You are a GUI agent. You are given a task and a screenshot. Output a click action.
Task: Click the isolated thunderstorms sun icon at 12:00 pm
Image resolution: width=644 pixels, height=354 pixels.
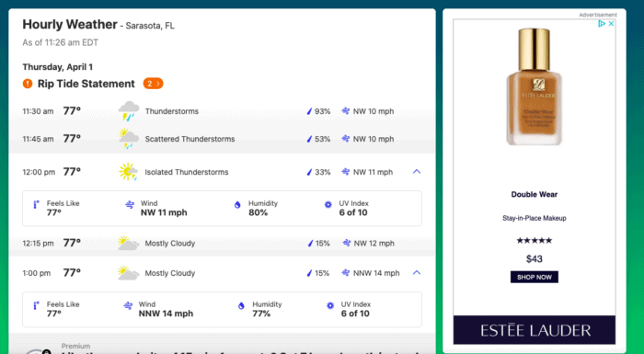coord(128,172)
